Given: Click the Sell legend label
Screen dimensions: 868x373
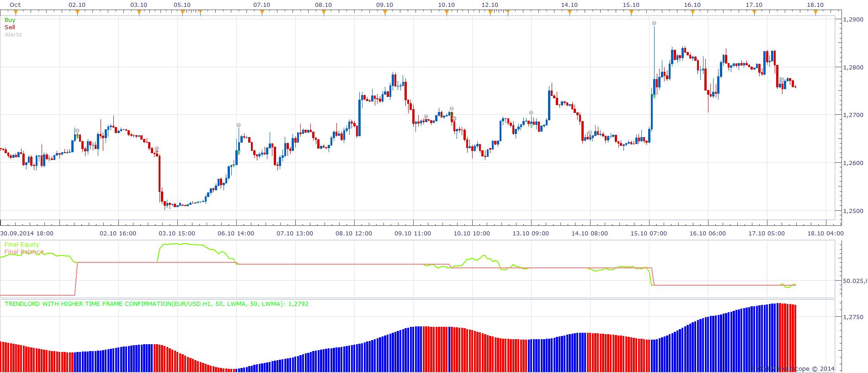Looking at the screenshot, I should (x=10, y=27).
